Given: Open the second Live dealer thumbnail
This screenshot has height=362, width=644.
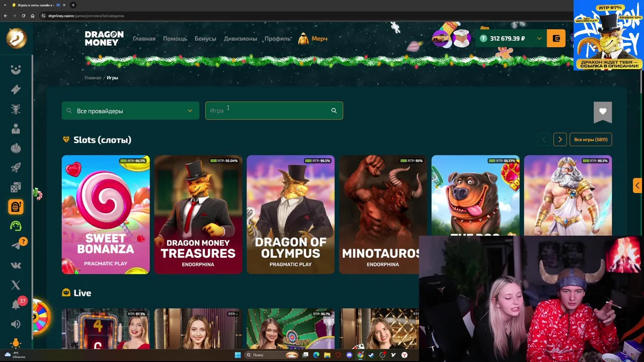Looking at the screenshot, I should (x=198, y=329).
